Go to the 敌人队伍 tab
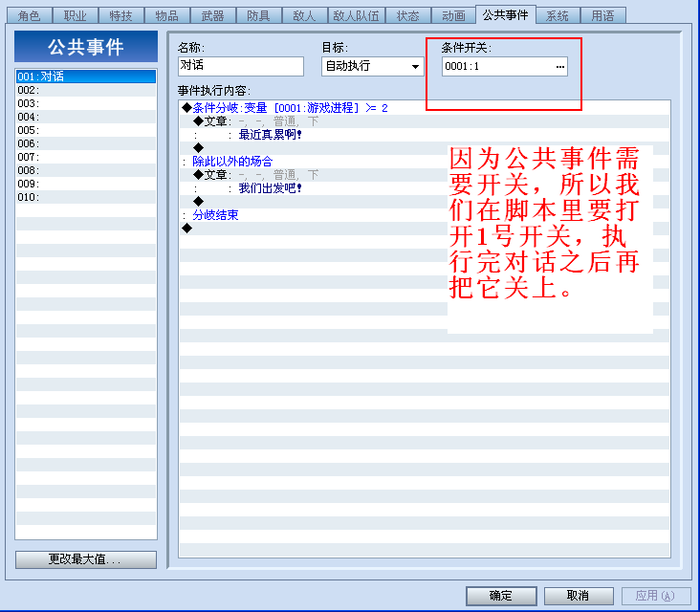This screenshot has width=700, height=612. (357, 15)
